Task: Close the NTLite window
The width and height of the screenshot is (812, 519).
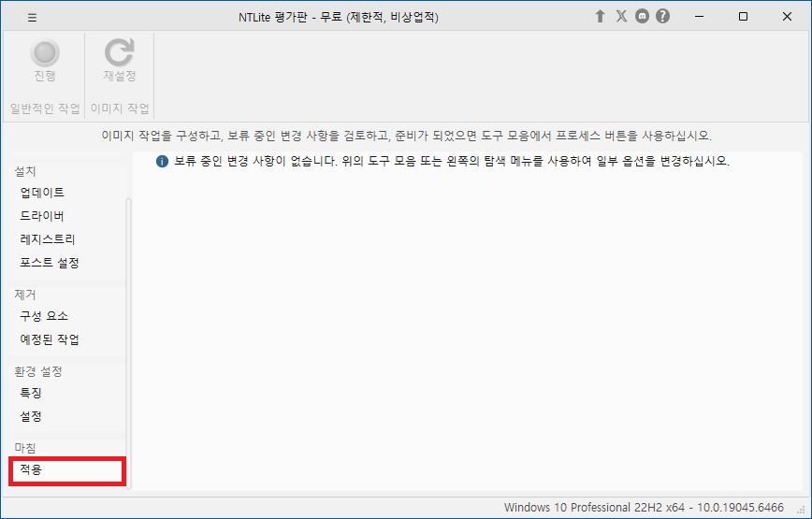Action: tap(787, 17)
